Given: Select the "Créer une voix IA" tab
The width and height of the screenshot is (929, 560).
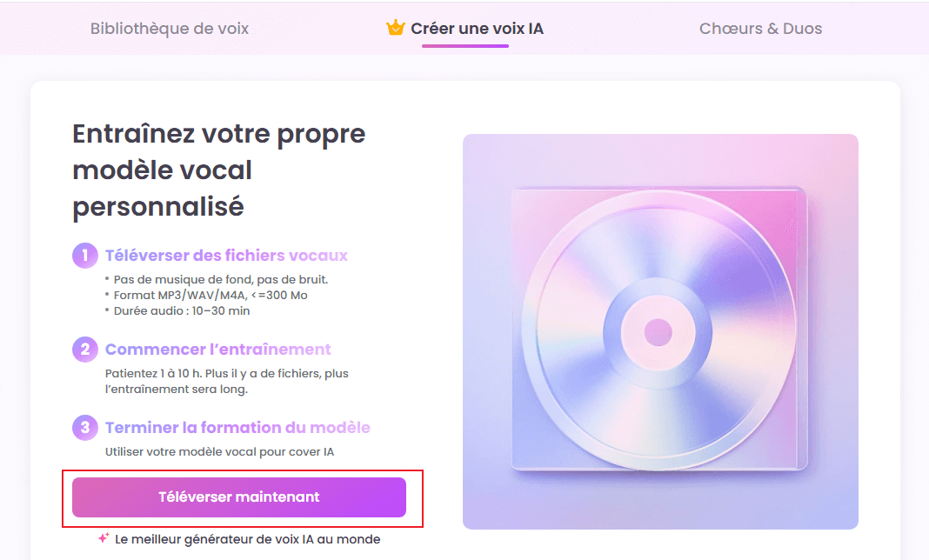Looking at the screenshot, I should (466, 28).
